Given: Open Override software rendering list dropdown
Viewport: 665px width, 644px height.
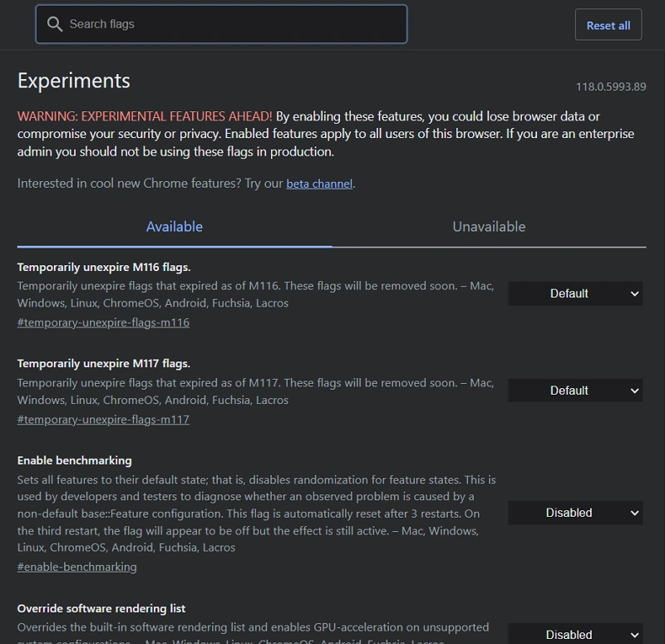Looking at the screenshot, I should click(x=575, y=634).
